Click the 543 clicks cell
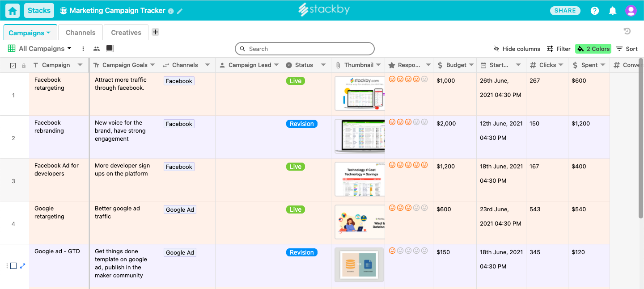This screenshot has width=644, height=289. pyautogui.click(x=547, y=222)
